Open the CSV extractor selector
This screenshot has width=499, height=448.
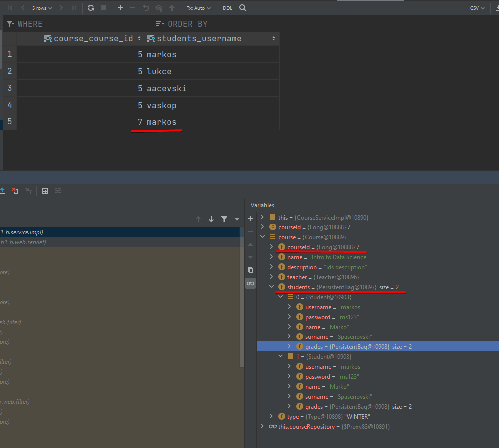[x=477, y=8]
